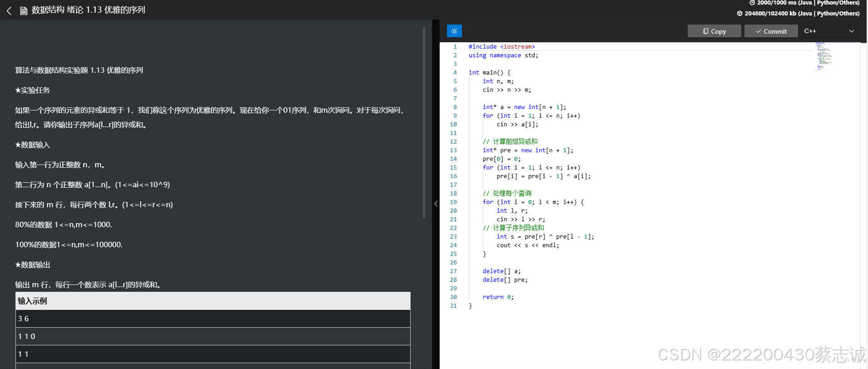Click code line 'pre[i] = pre[i - 1] ^ a[i];'
The width and height of the screenshot is (868, 369).
(x=544, y=176)
